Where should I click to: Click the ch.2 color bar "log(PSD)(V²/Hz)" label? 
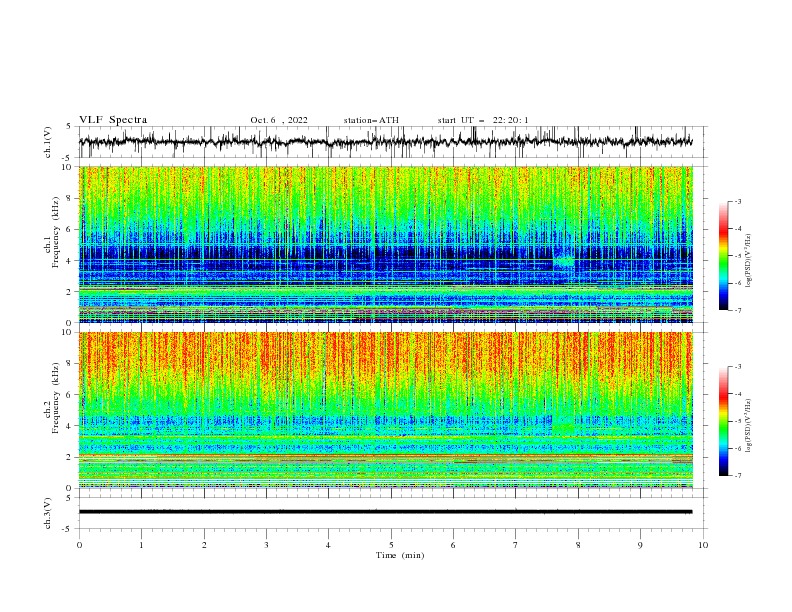(749, 425)
